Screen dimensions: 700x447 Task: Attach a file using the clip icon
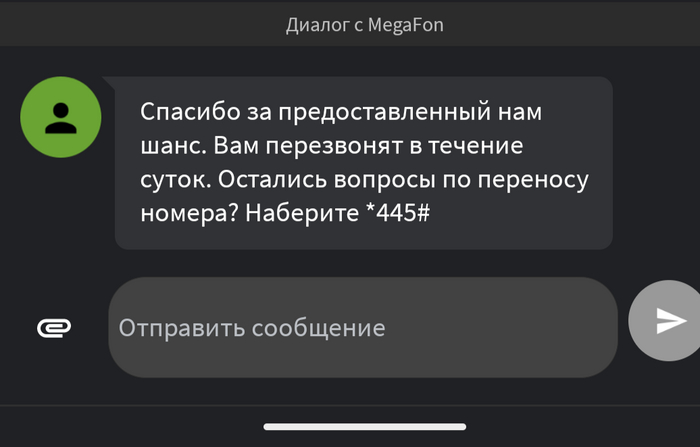pyautogui.click(x=54, y=328)
